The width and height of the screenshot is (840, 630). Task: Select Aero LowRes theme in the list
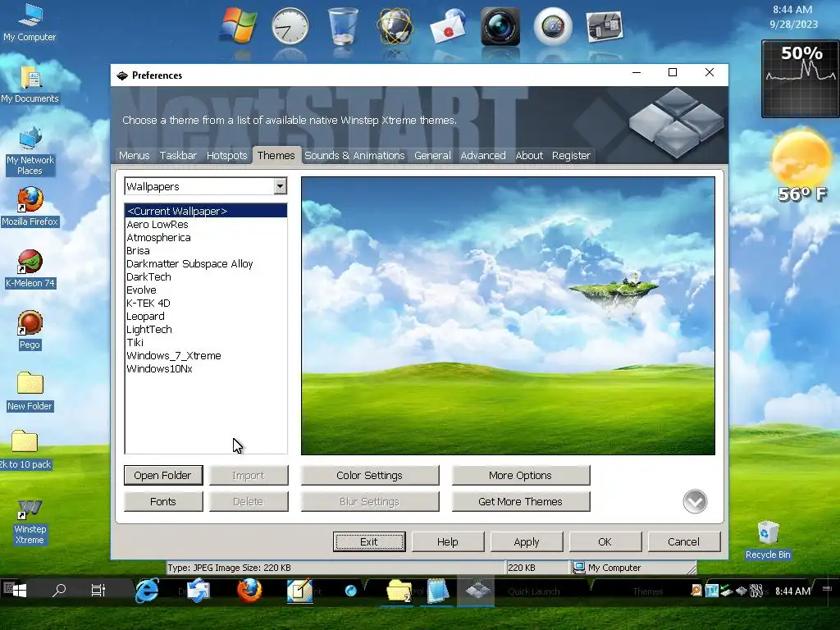click(x=206, y=225)
